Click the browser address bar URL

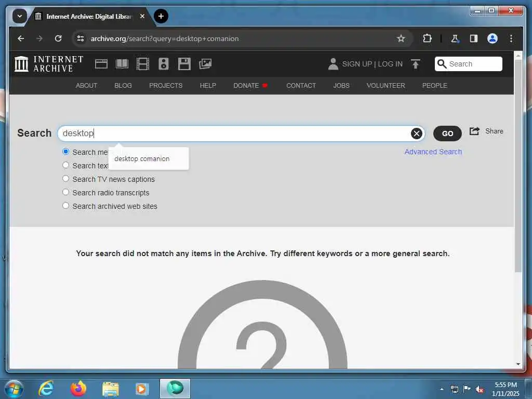[x=165, y=38]
